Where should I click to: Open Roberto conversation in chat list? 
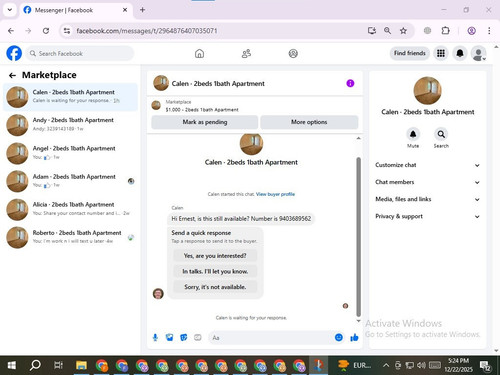pyautogui.click(x=70, y=237)
